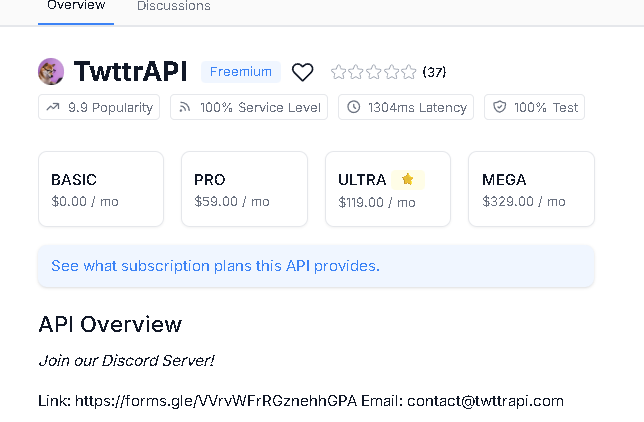Image resolution: width=644 pixels, height=422 pixels.
Task: Open the subscription plans link
Action: pyautogui.click(x=215, y=266)
